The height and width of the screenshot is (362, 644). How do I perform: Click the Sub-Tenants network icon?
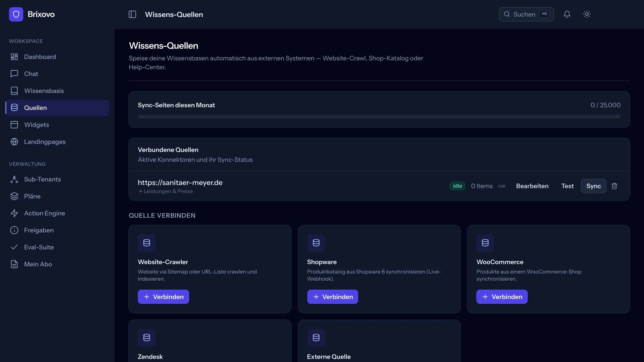14,179
